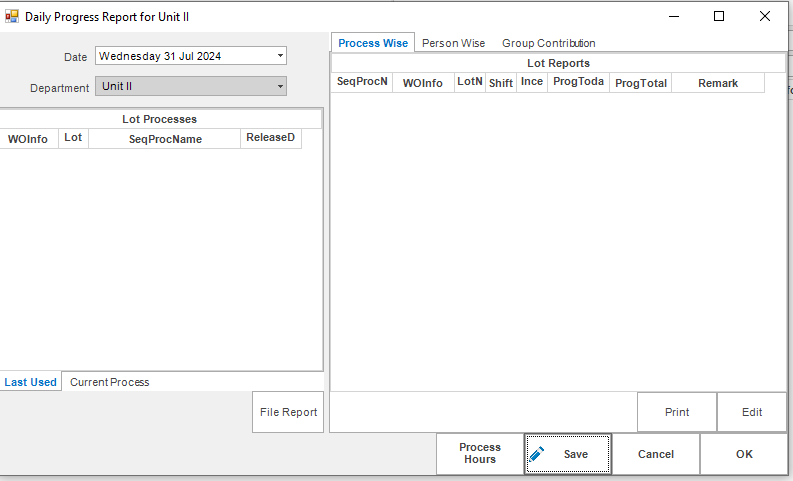Click the pencil icon on Save button

pos(537,454)
